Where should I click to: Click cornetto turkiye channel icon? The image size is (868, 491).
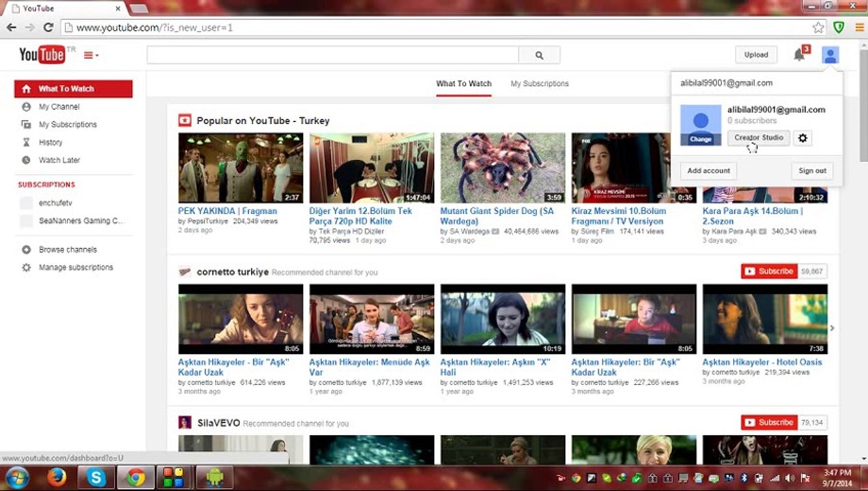(x=185, y=271)
